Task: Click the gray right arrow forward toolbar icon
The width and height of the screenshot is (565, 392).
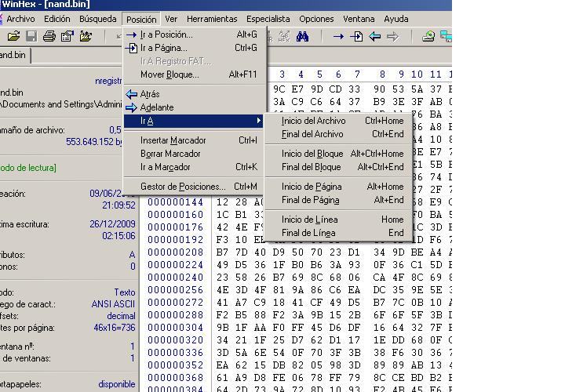Action: 393,36
